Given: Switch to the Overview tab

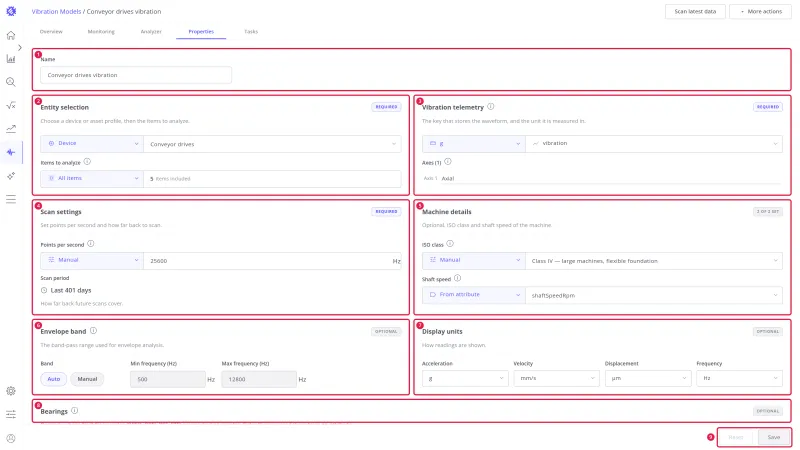Looking at the screenshot, I should pos(51,32).
